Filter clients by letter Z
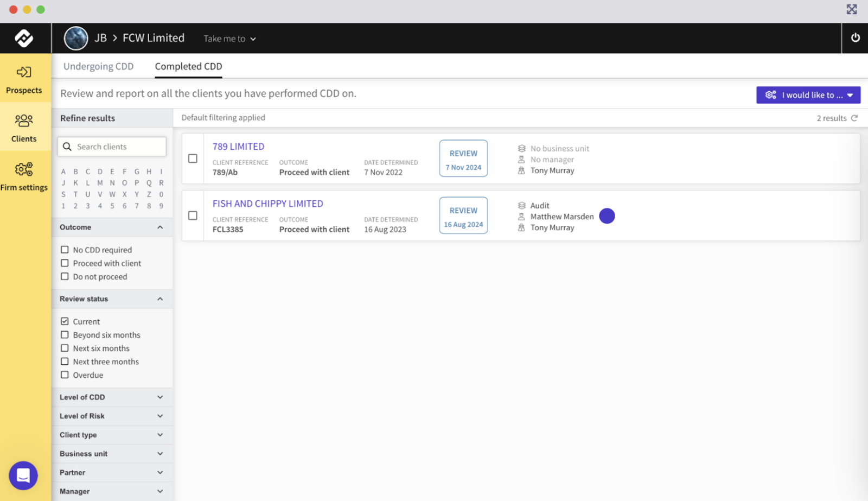 point(149,194)
